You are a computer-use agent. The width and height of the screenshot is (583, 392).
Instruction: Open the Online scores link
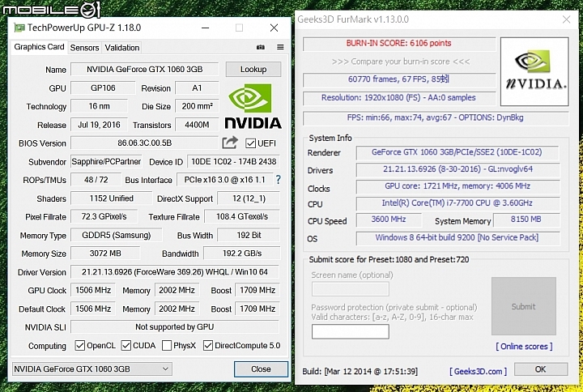coord(524,347)
